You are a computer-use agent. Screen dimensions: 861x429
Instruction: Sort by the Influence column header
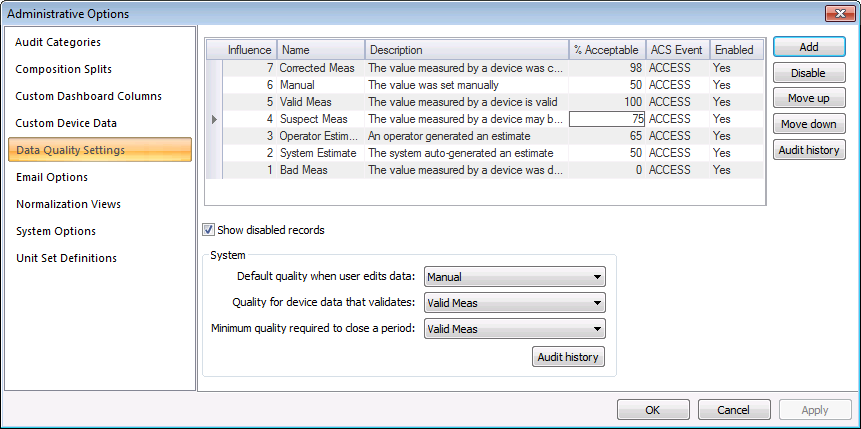pos(249,50)
